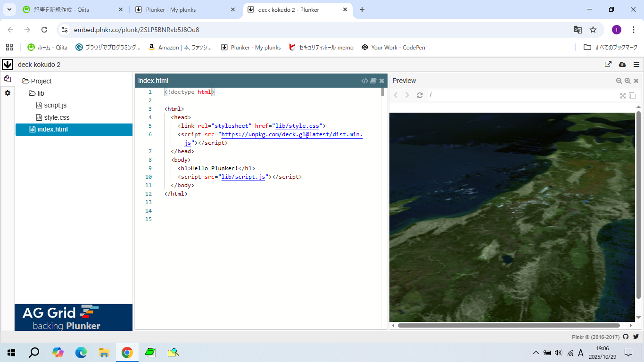The width and height of the screenshot is (644, 362).
Task: Open the plunk in a new window
Action: pyautogui.click(x=608, y=65)
